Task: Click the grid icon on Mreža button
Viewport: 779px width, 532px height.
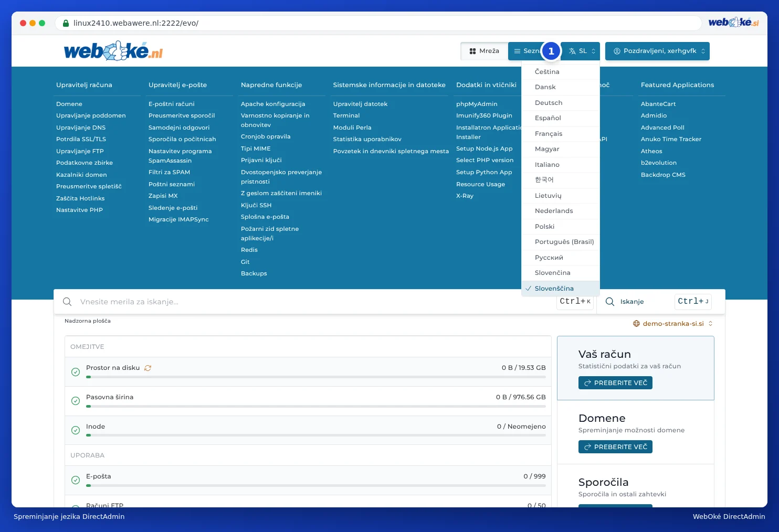Action: point(472,51)
